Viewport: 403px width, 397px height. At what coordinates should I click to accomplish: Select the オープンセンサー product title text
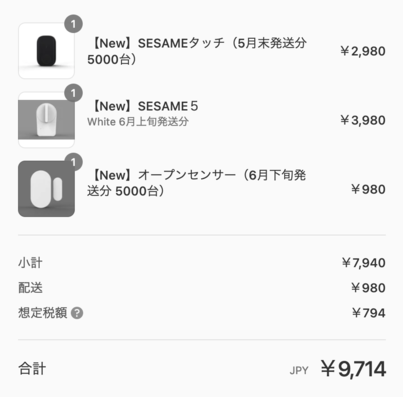click(x=197, y=183)
